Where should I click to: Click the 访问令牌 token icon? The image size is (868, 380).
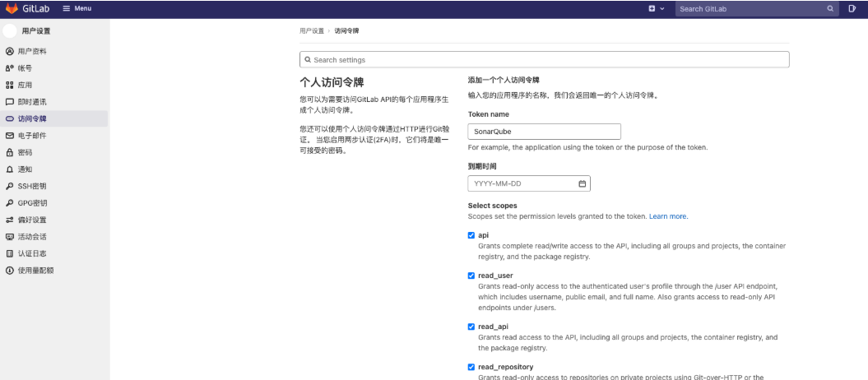9,119
